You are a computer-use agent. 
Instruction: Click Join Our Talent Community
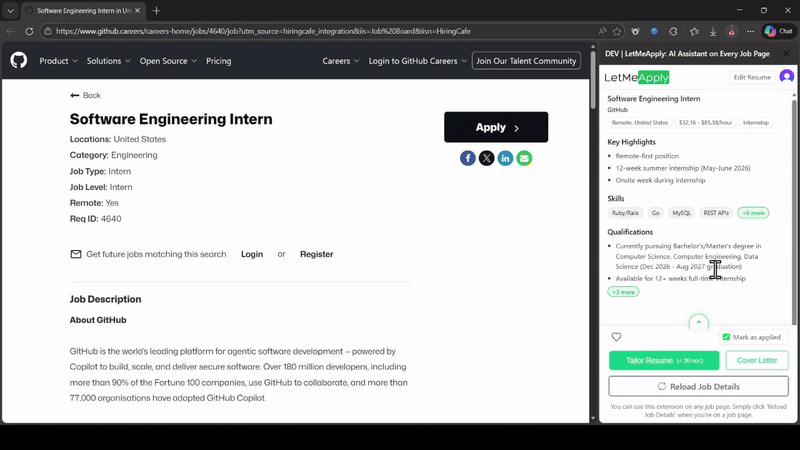526,61
